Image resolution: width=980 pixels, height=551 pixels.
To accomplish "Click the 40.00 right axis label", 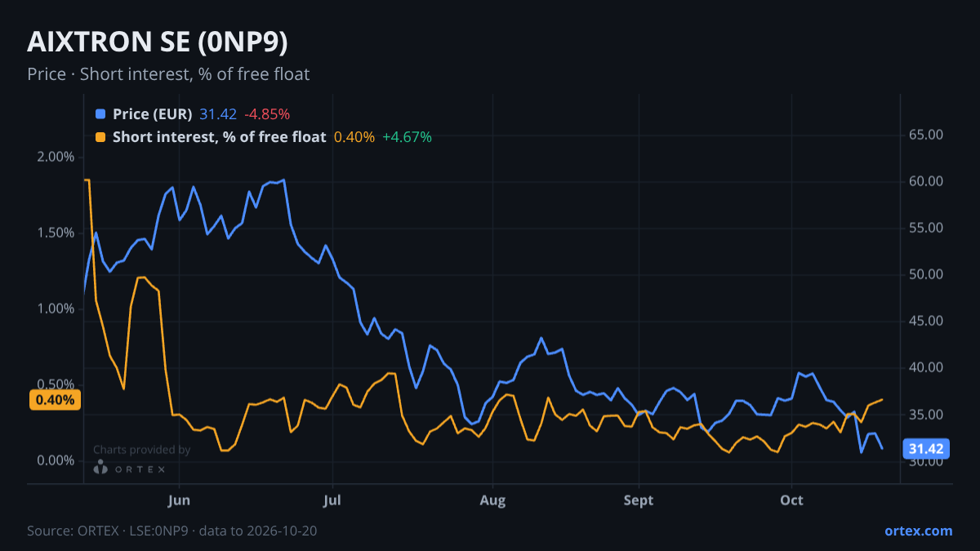I will click(x=926, y=368).
